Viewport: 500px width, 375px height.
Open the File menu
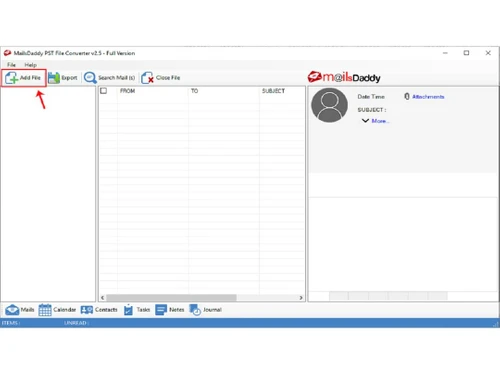point(11,65)
